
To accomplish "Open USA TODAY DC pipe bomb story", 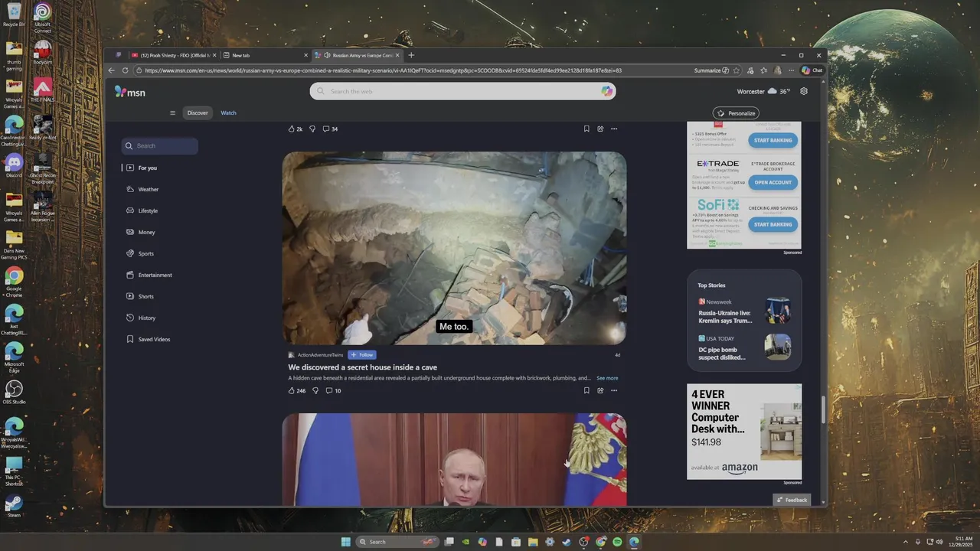I will [744, 347].
